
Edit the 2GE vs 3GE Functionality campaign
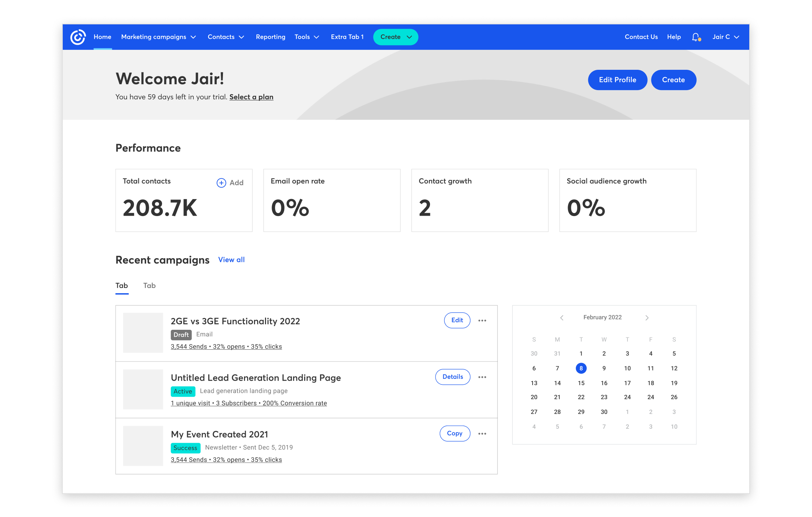tap(457, 320)
